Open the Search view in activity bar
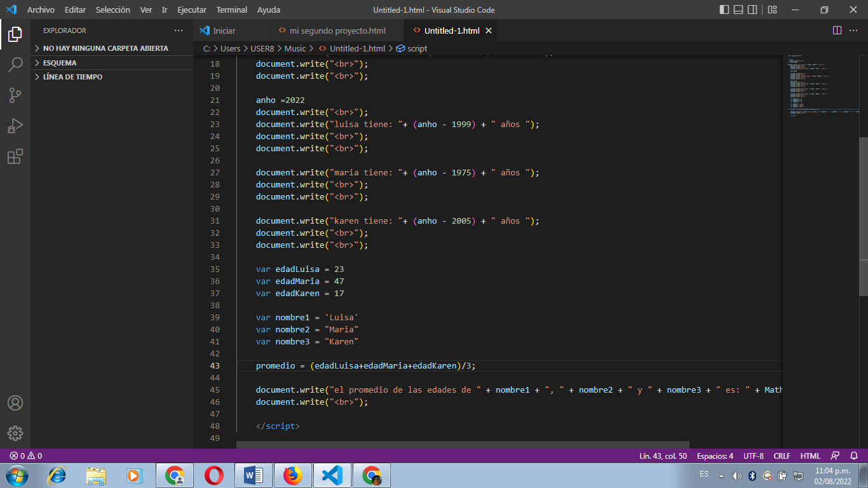The width and height of the screenshot is (868, 488). tap(15, 65)
